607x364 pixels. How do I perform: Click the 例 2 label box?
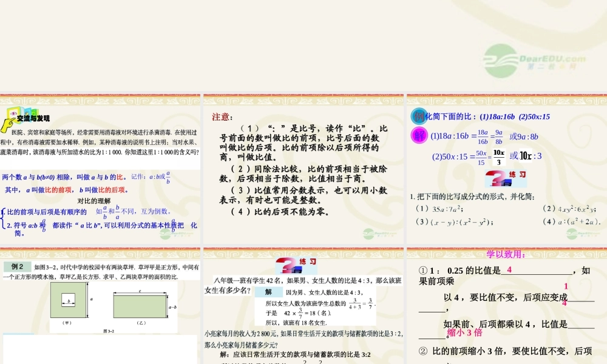pyautogui.click(x=17, y=266)
